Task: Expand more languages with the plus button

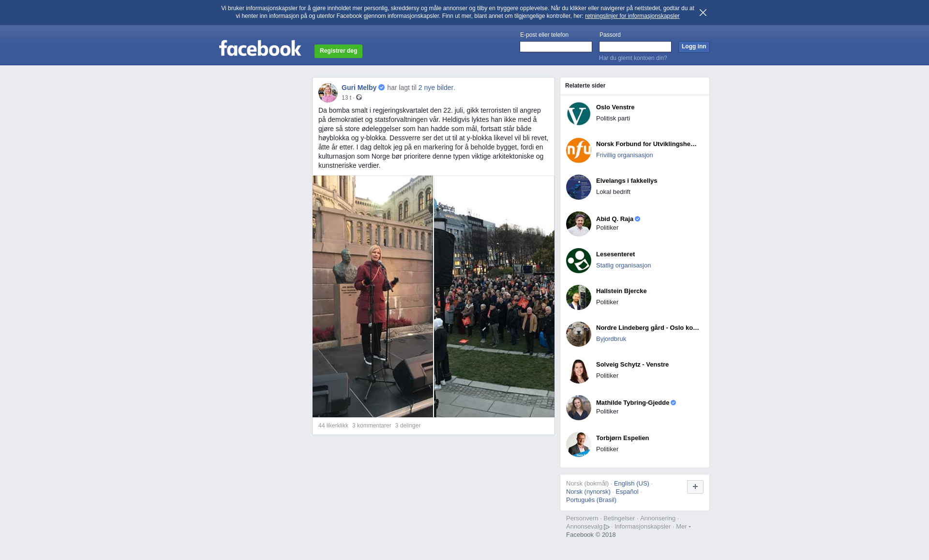Action: (695, 487)
